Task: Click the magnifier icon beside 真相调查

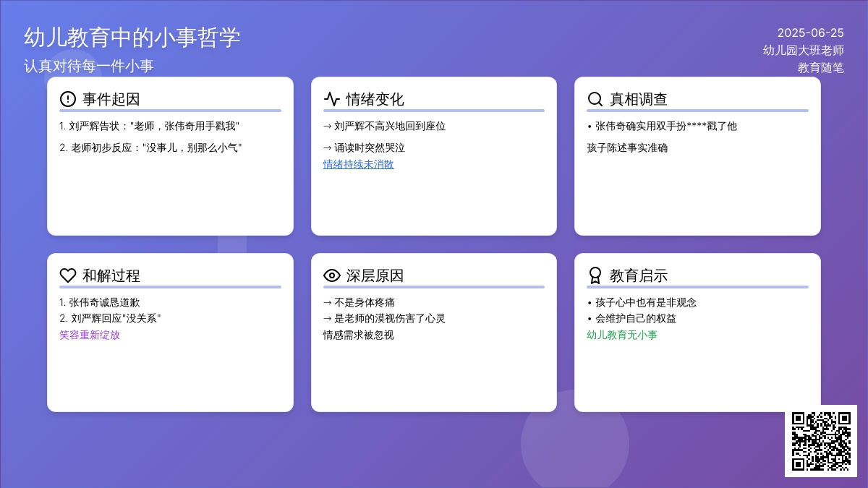Action: point(595,99)
